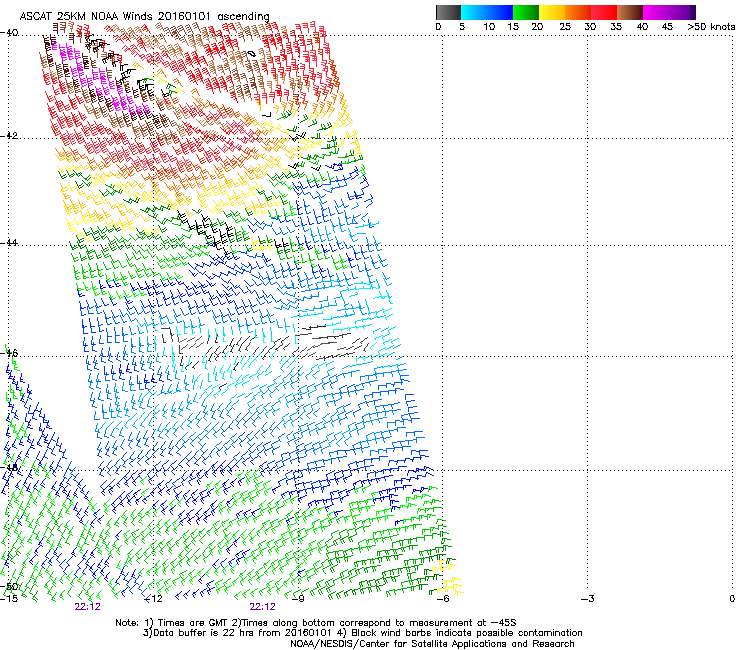Click the 'Times are GMT' note line

[x=316, y=623]
